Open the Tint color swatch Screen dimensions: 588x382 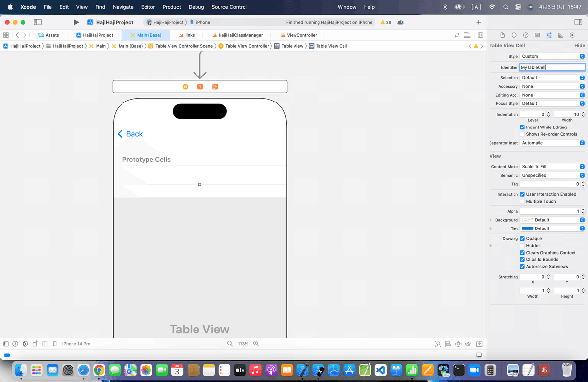coord(527,229)
